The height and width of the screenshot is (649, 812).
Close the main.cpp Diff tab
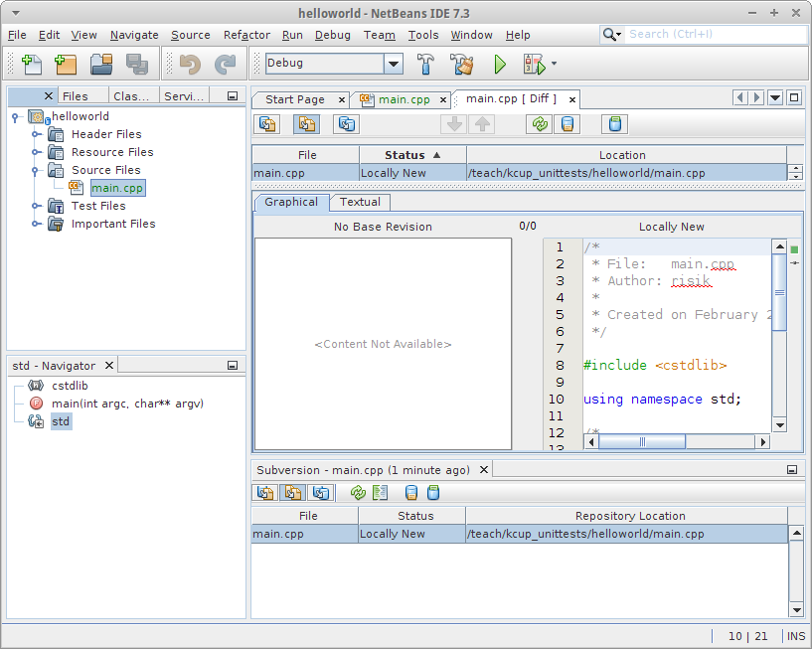tap(572, 99)
